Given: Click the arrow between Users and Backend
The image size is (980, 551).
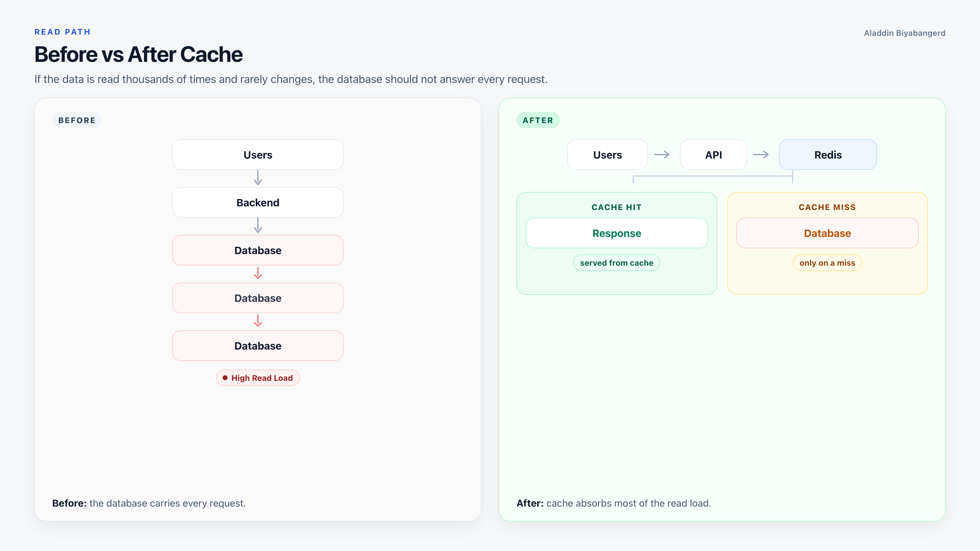Looking at the screenshot, I should coord(258,178).
